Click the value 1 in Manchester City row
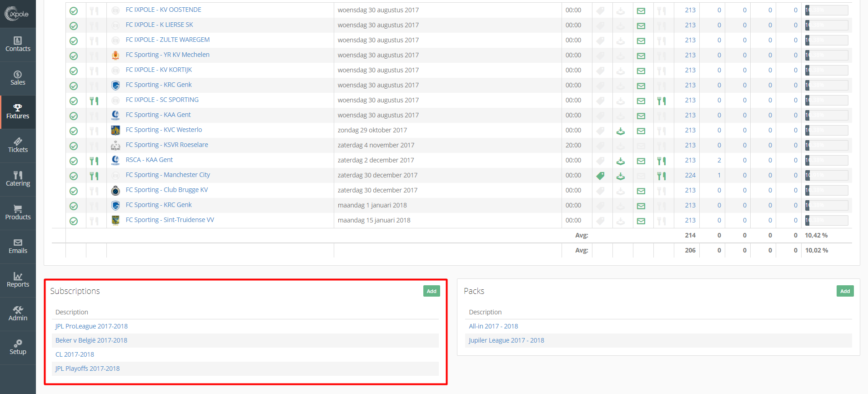 (719, 175)
